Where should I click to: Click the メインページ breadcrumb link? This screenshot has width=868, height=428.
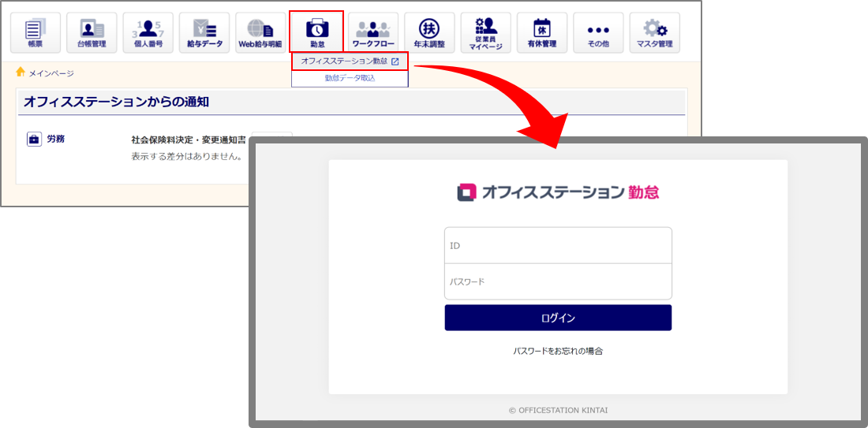click(51, 73)
